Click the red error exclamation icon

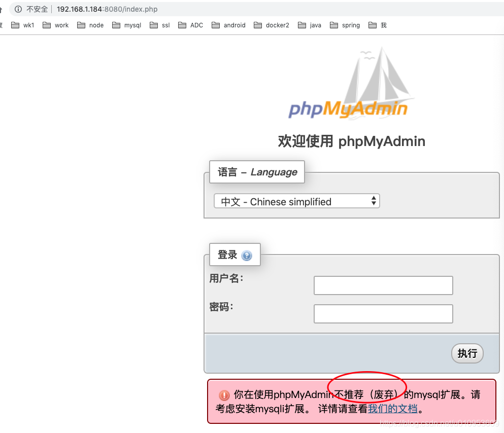224,395
